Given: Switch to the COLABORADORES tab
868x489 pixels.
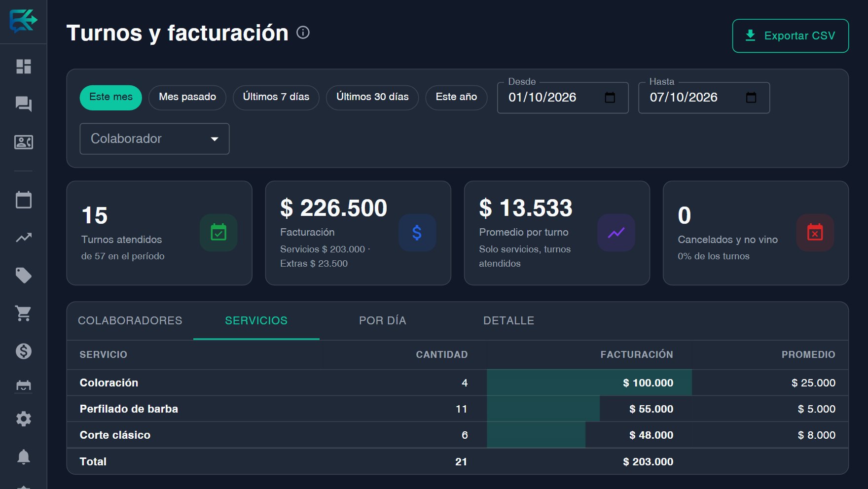Looking at the screenshot, I should 130,320.
